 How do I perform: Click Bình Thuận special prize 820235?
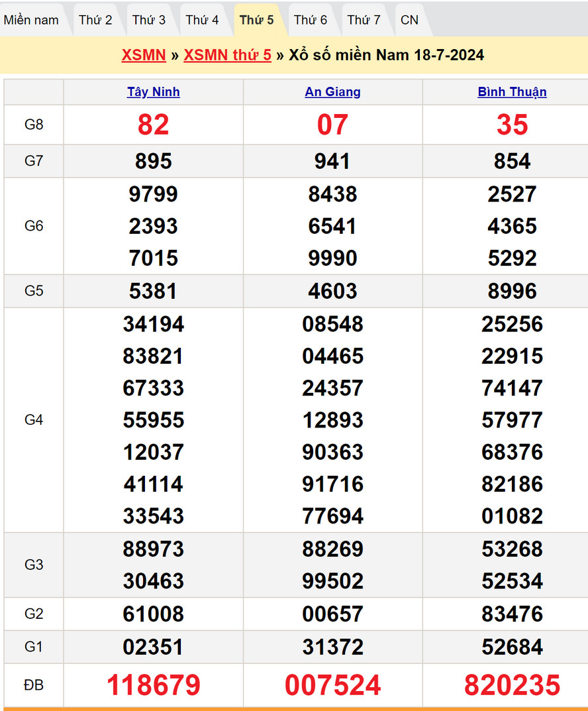pyautogui.click(x=512, y=685)
